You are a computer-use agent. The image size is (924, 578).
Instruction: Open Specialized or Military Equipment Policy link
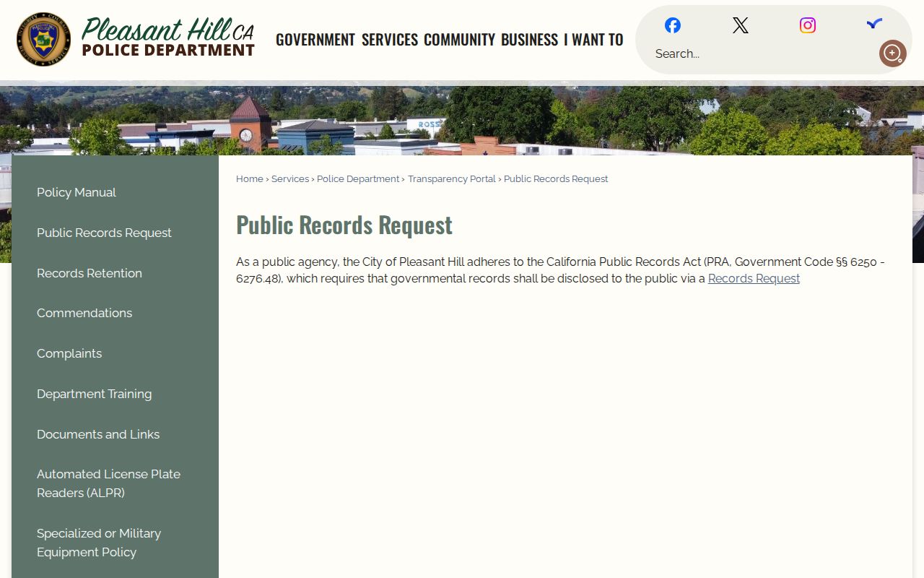point(99,543)
